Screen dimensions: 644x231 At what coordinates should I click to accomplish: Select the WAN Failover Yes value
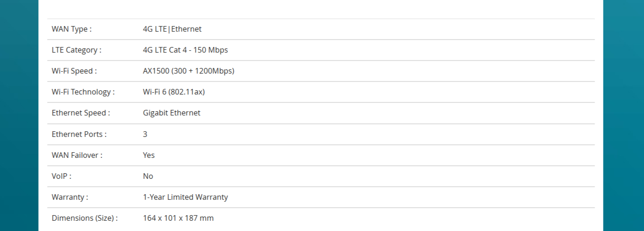click(149, 155)
